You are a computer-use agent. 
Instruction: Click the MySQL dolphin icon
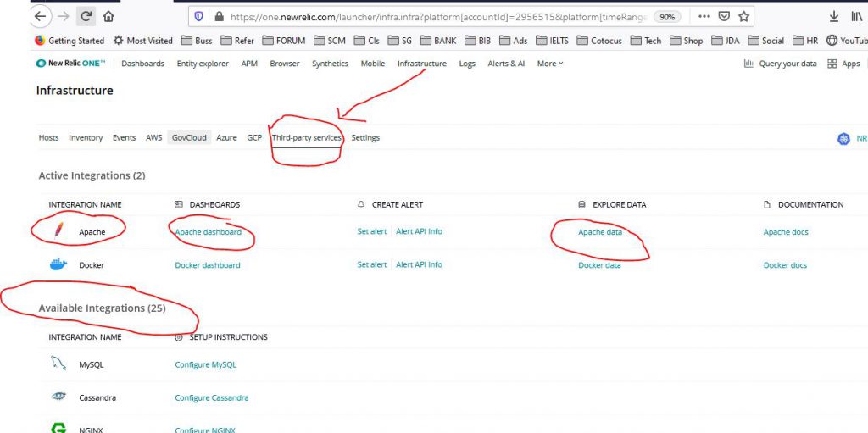click(x=58, y=364)
